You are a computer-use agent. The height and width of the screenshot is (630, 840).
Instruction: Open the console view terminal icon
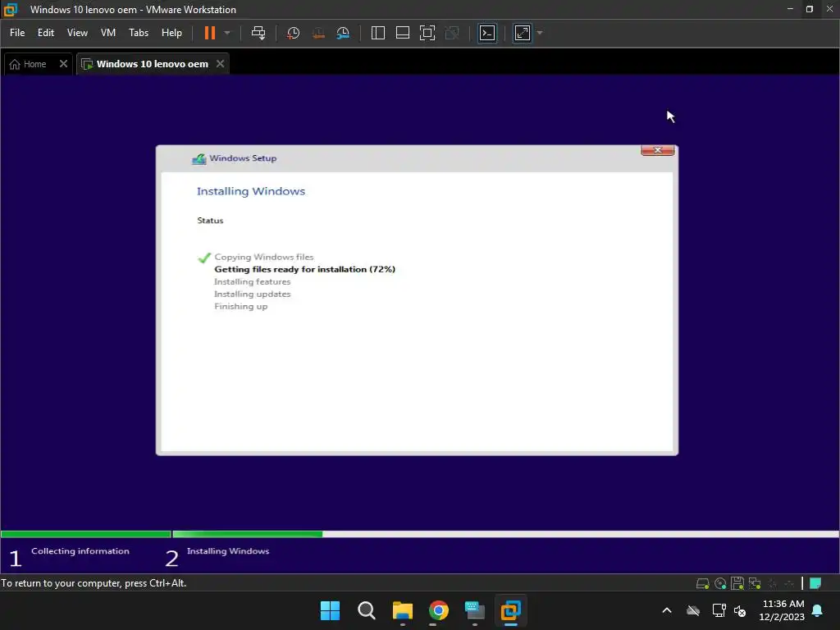pos(487,33)
